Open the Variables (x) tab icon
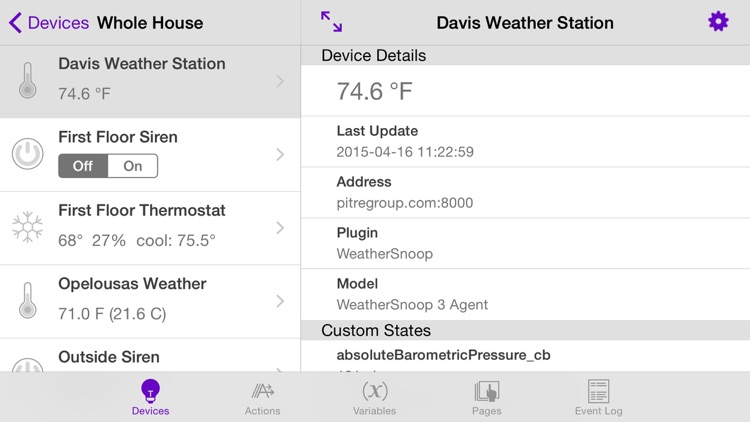Image resolution: width=750 pixels, height=422 pixels. coord(375,391)
